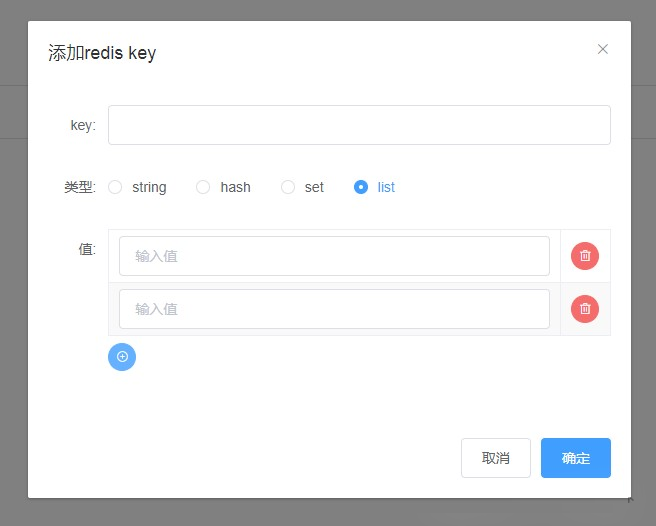Click the first 输入值 input field
Screen dimensions: 656x526
(x=334, y=256)
